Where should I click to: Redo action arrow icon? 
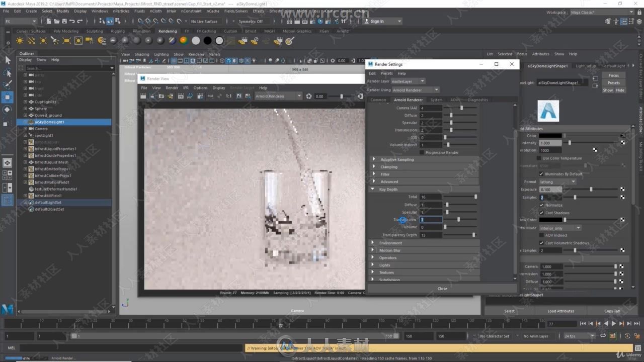(79, 21)
